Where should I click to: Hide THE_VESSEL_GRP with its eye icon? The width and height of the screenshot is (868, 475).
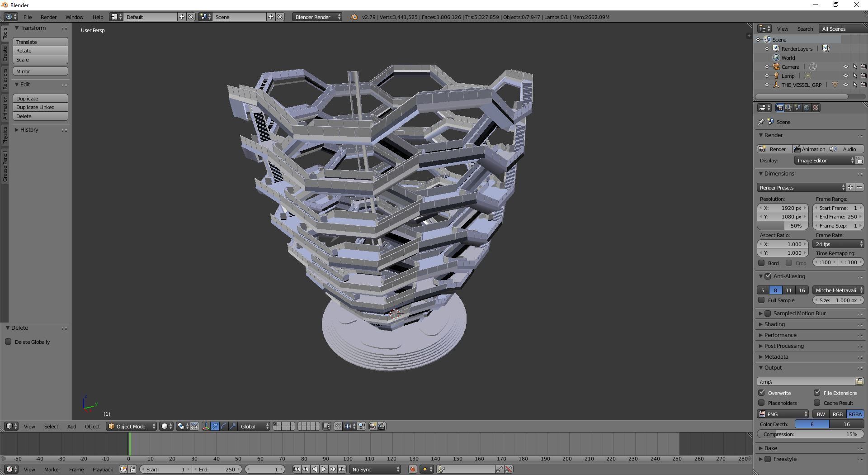(x=845, y=85)
